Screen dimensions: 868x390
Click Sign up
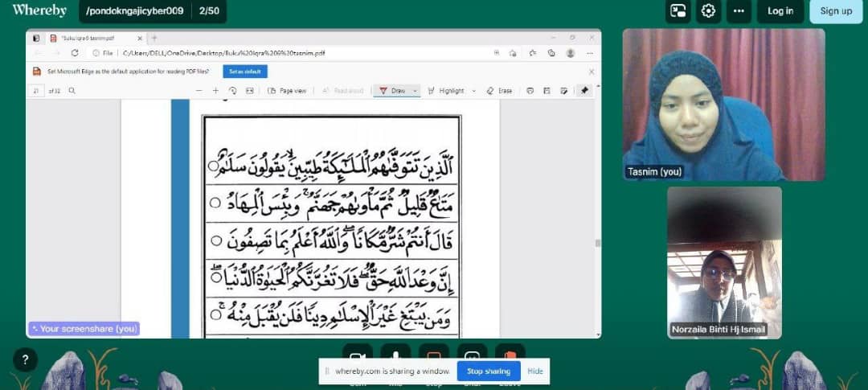click(x=836, y=11)
